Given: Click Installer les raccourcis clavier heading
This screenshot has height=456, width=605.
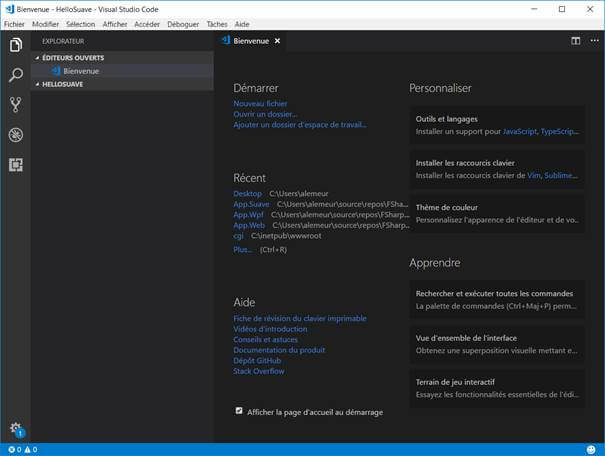Looking at the screenshot, I should tap(465, 163).
